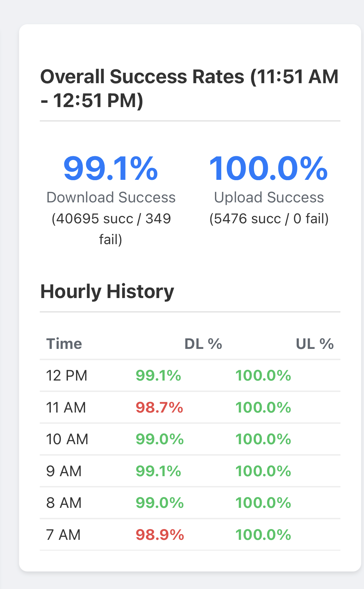
Task: Select the 8 AM row time label
Action: [x=64, y=503]
